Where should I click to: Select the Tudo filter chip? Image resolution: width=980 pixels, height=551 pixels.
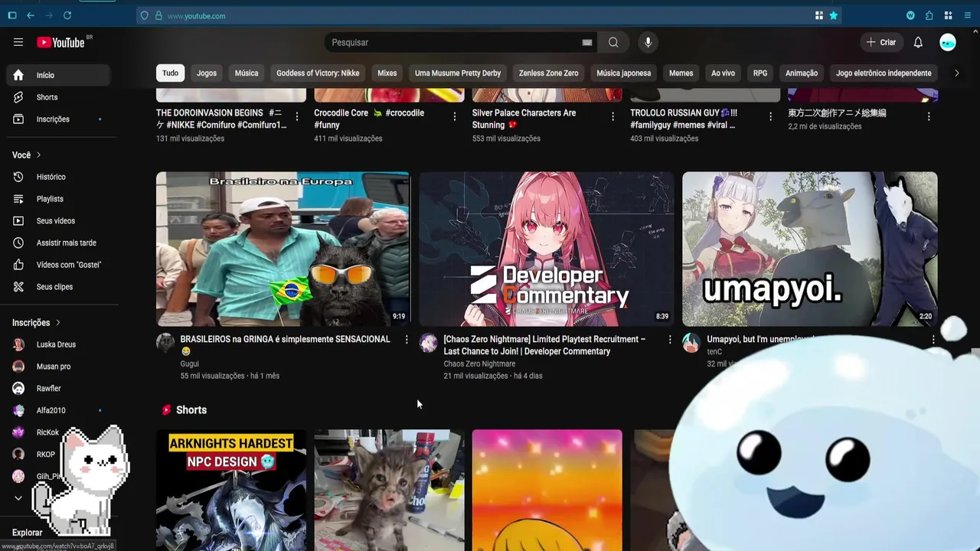point(170,73)
